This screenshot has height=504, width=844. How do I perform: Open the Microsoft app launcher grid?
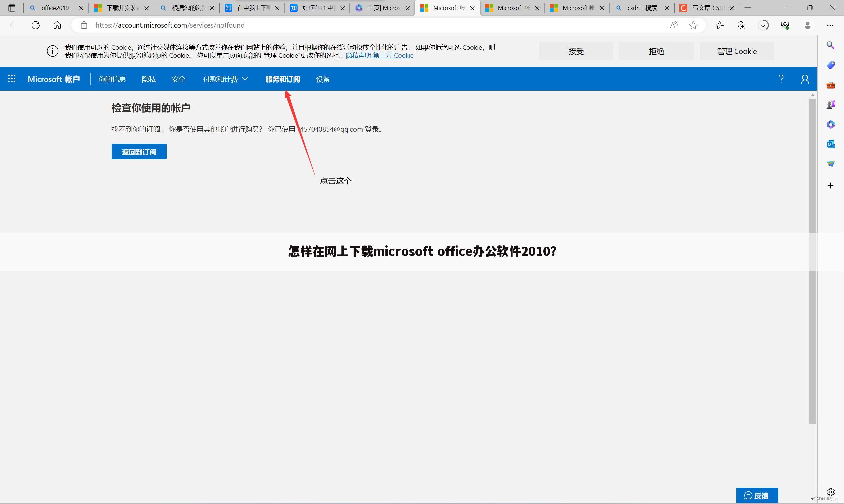[12, 79]
